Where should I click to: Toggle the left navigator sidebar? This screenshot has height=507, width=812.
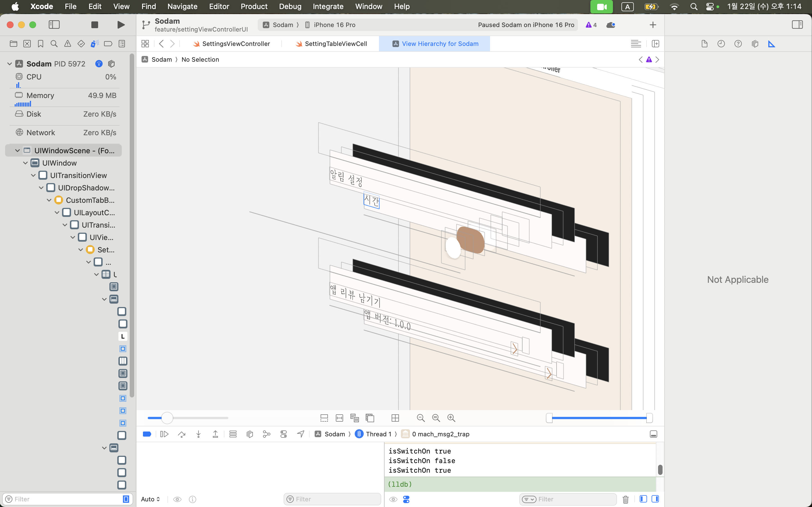[54, 25]
